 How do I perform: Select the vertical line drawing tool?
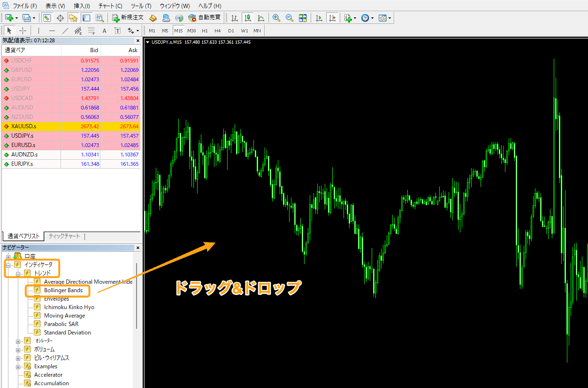tap(39, 31)
